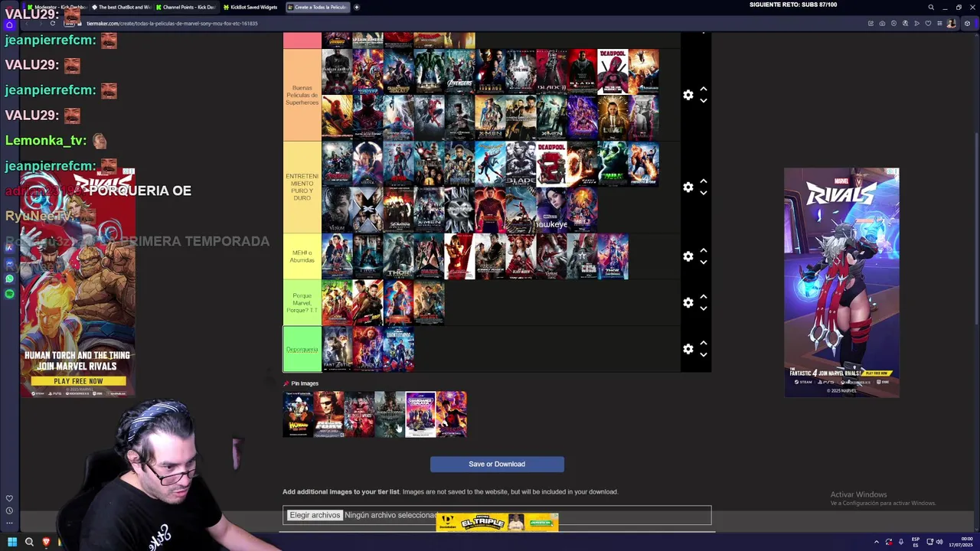Reload the tiermaker page
The width and height of the screenshot is (980, 551).
[x=52, y=24]
